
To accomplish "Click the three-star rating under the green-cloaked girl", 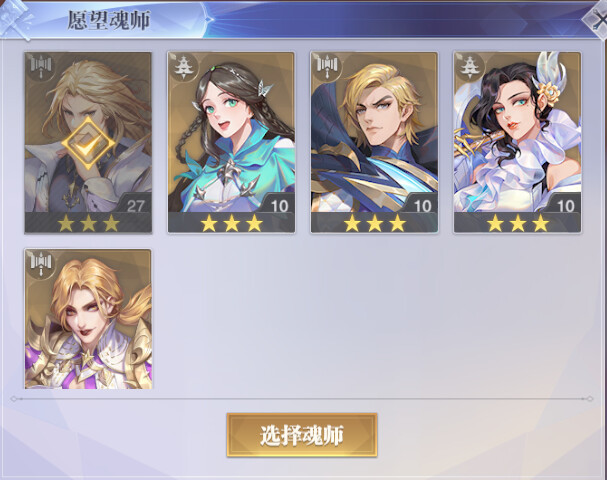I will click(x=231, y=223).
